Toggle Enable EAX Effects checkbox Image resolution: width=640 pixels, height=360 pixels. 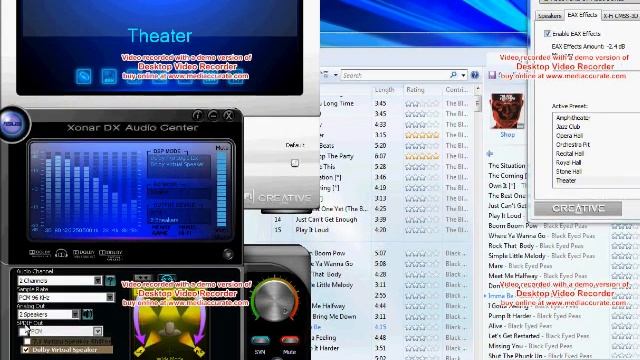(547, 33)
